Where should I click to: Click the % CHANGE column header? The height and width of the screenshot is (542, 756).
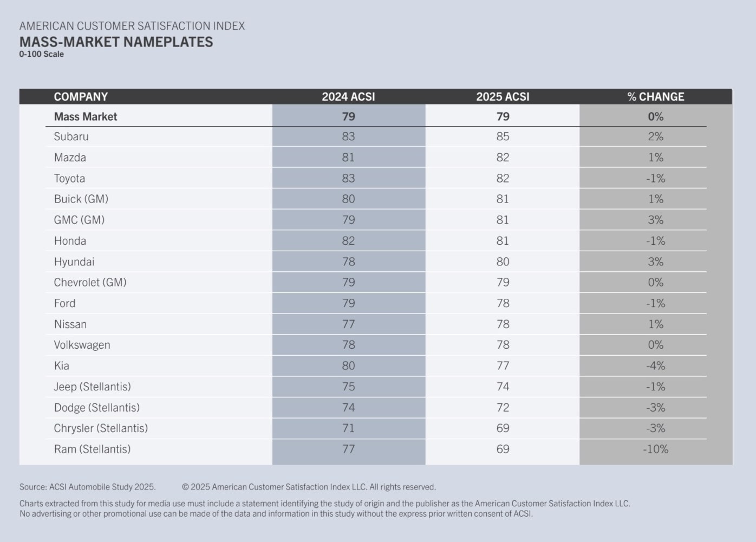(x=655, y=97)
